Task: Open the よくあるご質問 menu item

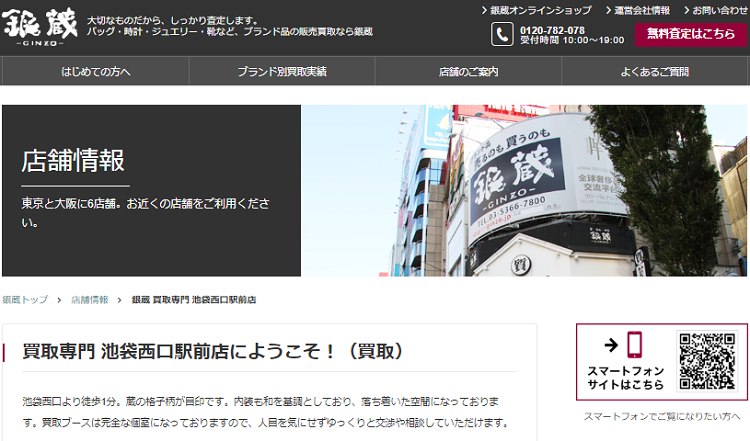Action: click(654, 71)
